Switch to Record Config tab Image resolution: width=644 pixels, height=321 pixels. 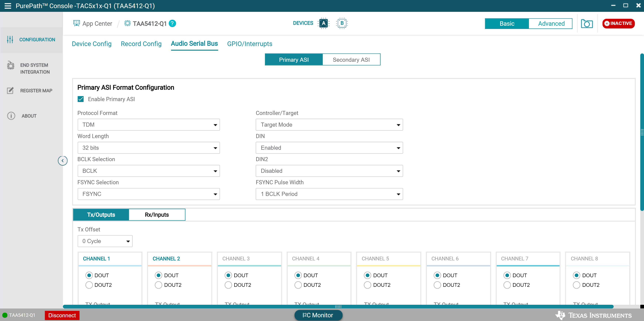click(x=141, y=44)
